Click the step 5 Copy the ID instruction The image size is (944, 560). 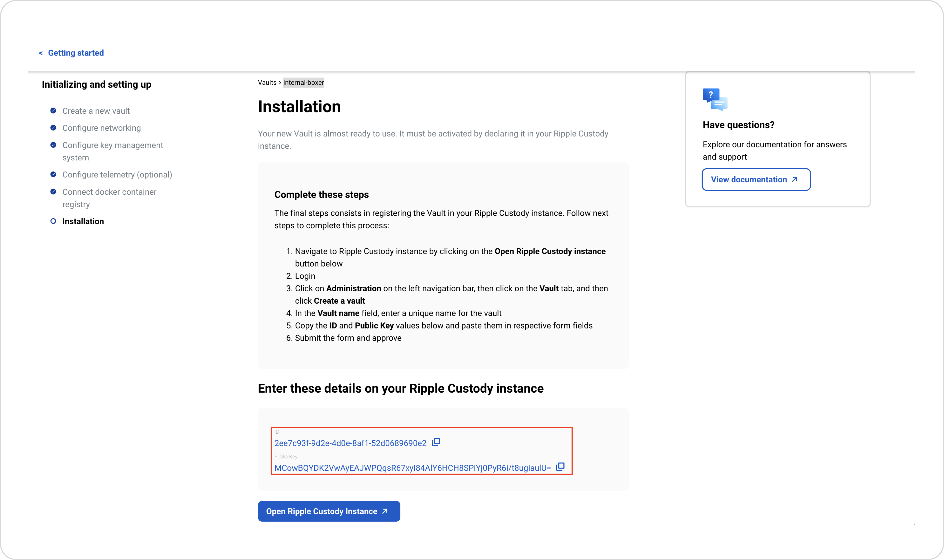444,326
